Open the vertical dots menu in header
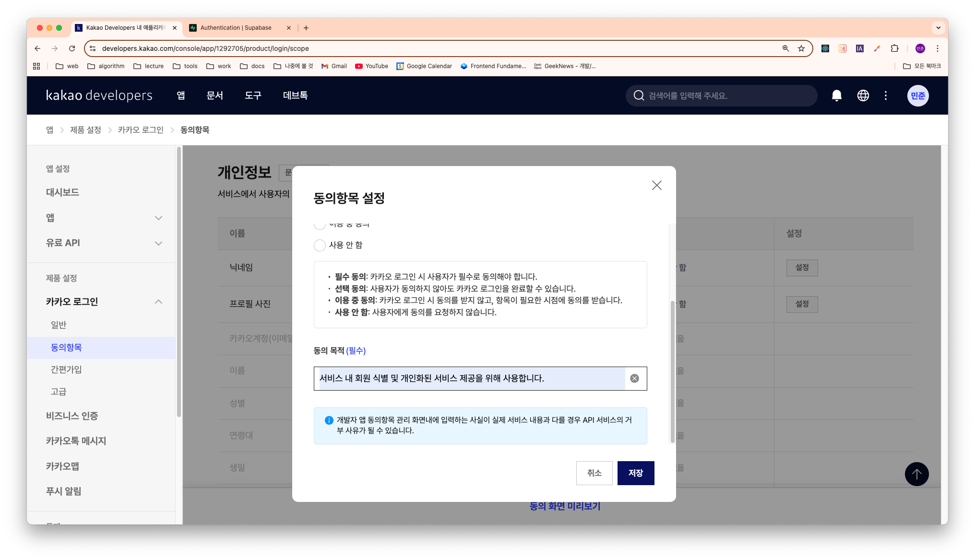Screen dimensions: 975x560 tap(886, 95)
